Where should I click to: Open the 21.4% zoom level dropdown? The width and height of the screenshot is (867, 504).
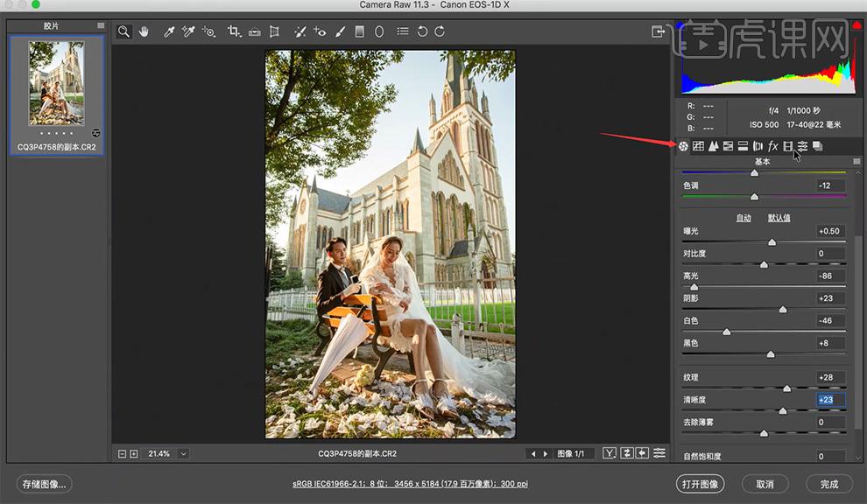pyautogui.click(x=183, y=454)
